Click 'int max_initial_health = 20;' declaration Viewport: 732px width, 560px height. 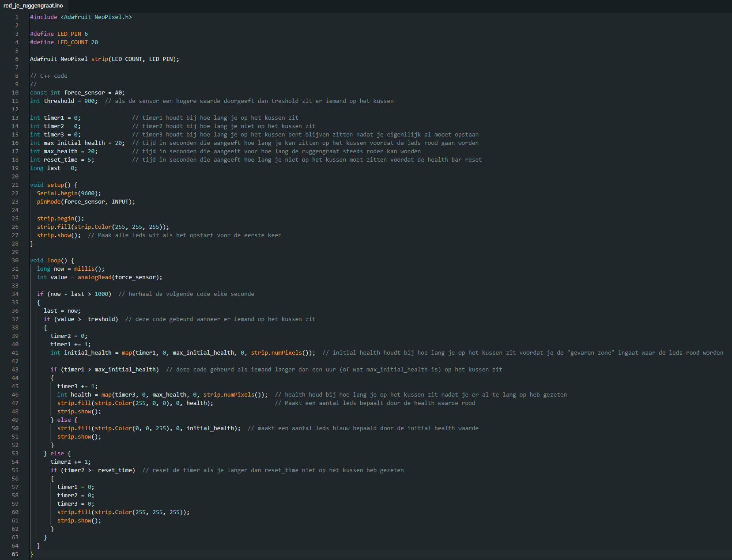click(x=77, y=143)
